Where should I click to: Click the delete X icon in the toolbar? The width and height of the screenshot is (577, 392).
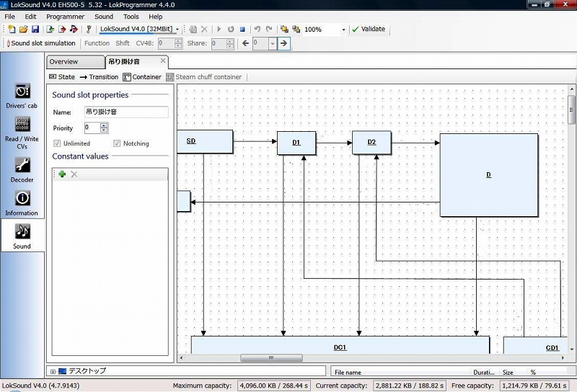point(205,29)
